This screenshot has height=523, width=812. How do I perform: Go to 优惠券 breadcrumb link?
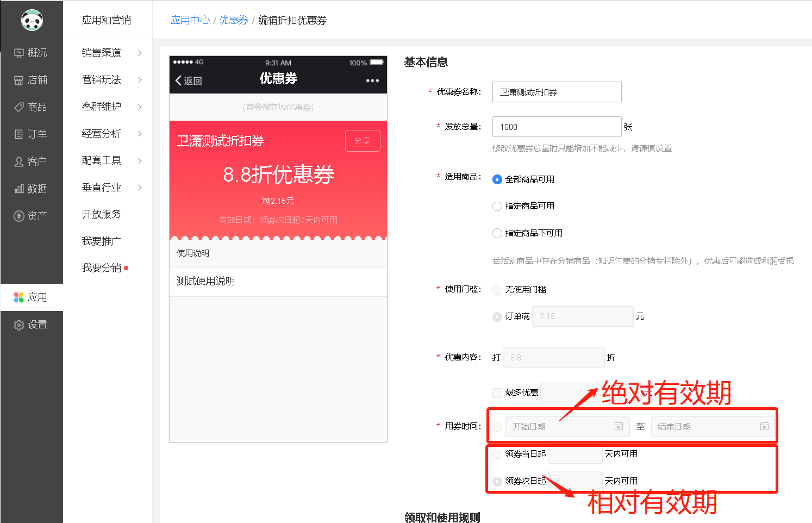click(234, 20)
